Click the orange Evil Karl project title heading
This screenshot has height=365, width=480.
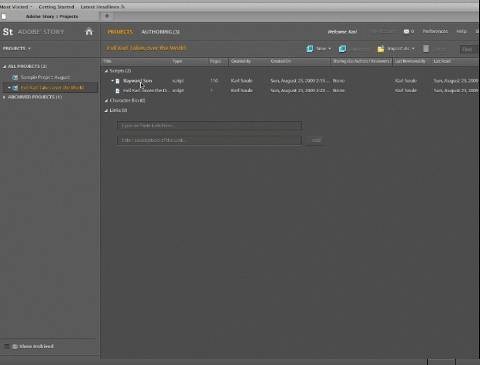pyautogui.click(x=146, y=48)
